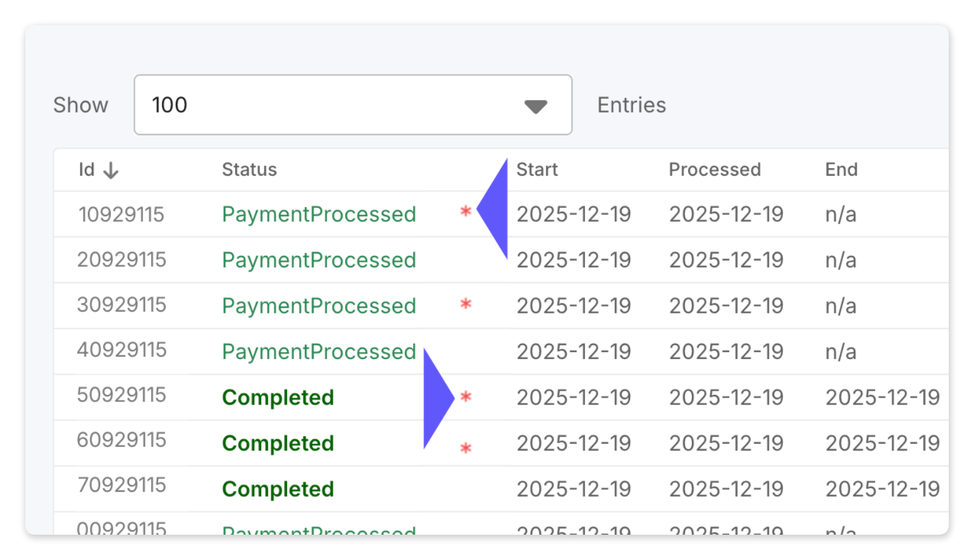Toggle the End column header

[x=841, y=169]
